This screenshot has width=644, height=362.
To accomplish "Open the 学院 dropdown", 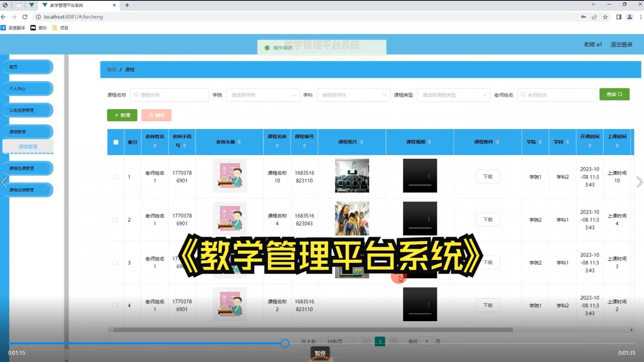I will point(263,95).
